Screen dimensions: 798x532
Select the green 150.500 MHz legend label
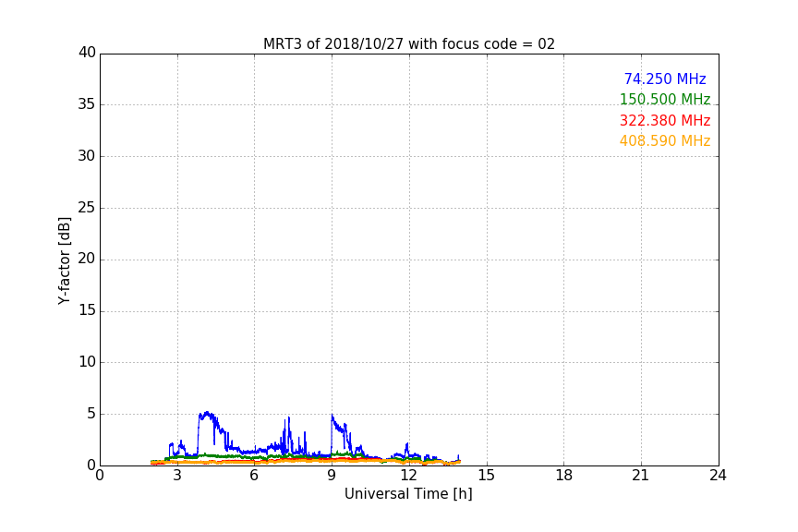pos(665,99)
